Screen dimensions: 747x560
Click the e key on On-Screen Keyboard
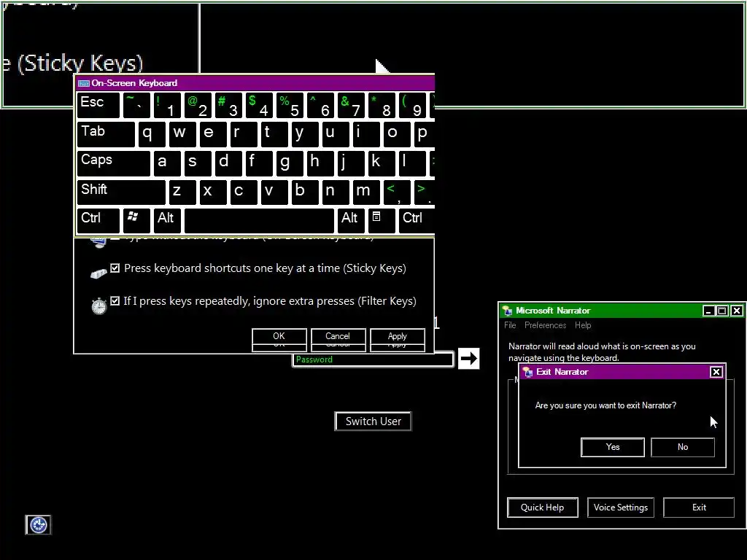213,134
